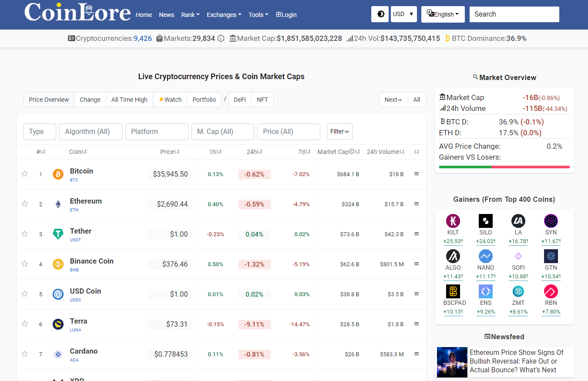Click the All coins button
This screenshot has height=381, width=588.
(x=417, y=100)
